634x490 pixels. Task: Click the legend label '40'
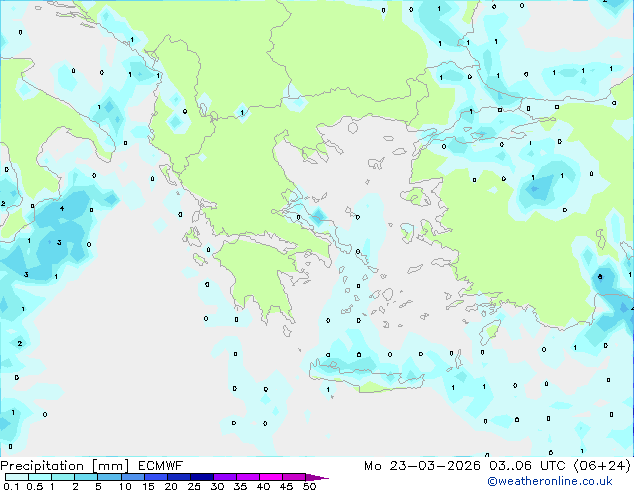point(263,486)
